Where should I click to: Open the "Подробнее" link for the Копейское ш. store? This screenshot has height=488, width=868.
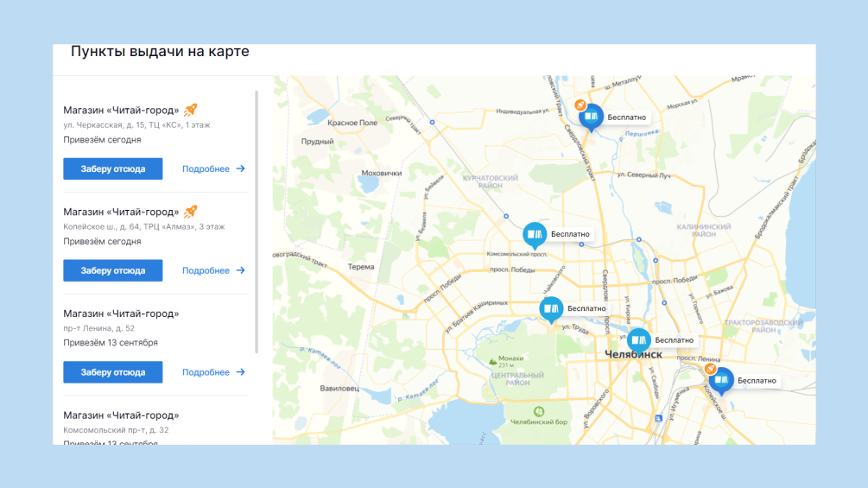pyautogui.click(x=206, y=271)
